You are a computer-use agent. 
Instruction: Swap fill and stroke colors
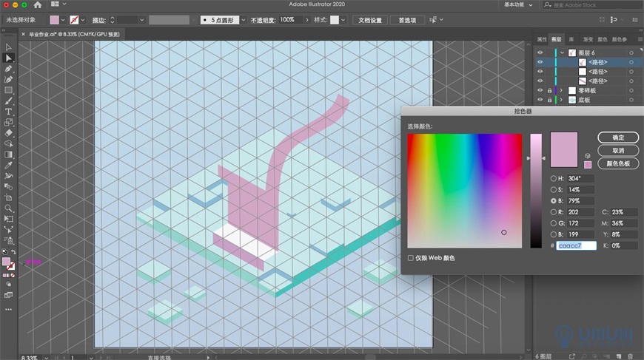point(13,252)
